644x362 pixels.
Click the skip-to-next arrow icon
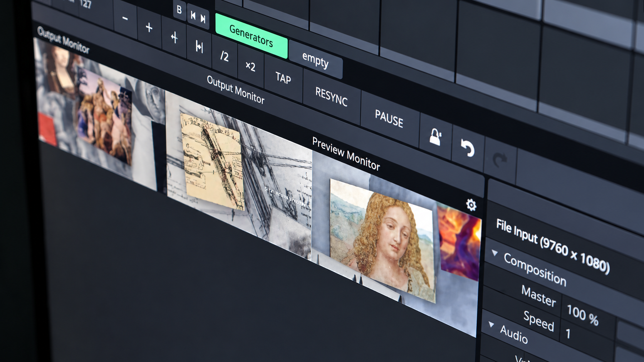(203, 18)
